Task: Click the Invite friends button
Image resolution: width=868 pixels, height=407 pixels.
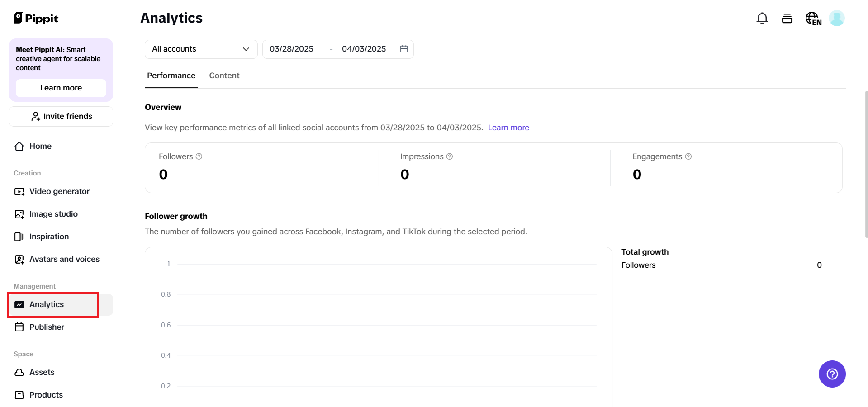Action: (61, 116)
